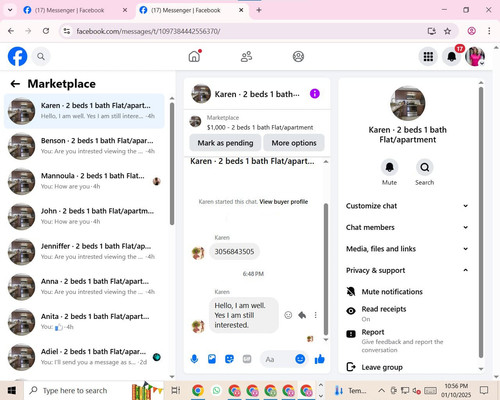Image resolution: width=500 pixels, height=400 pixels.
Task: Open Anna's conversation in the list
Action: pyautogui.click(x=84, y=287)
